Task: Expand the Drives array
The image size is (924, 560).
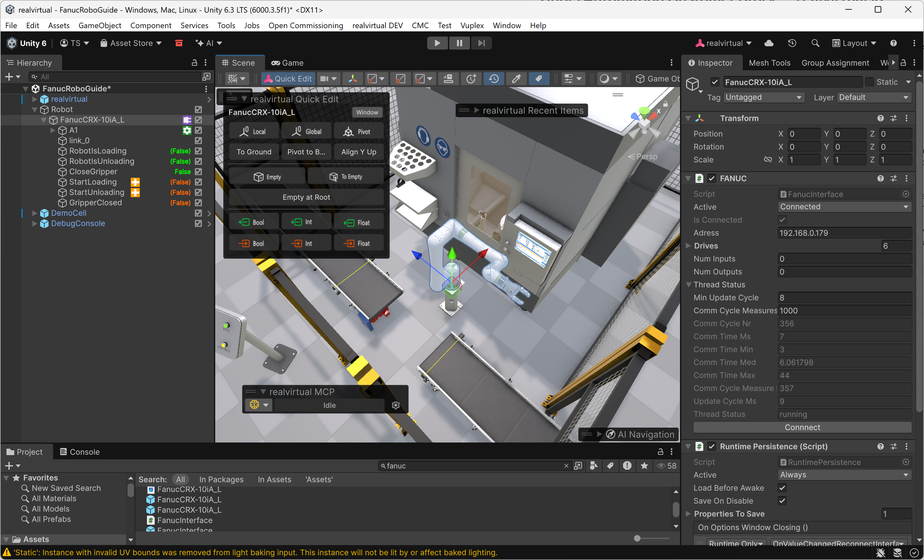Action: [x=688, y=246]
